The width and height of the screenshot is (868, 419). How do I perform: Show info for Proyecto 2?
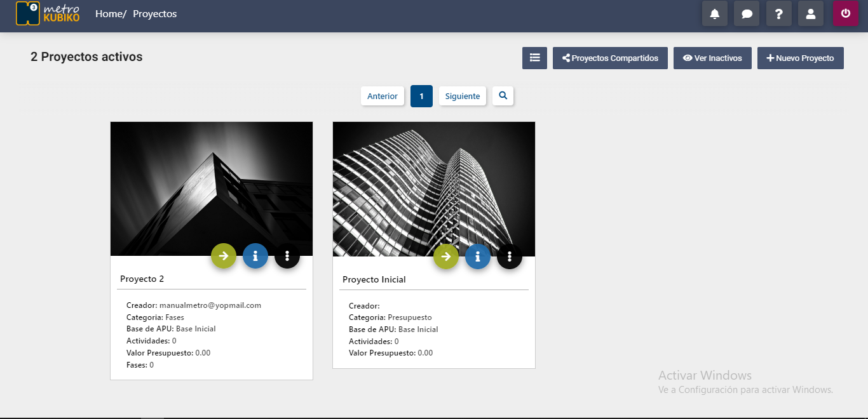tap(255, 256)
